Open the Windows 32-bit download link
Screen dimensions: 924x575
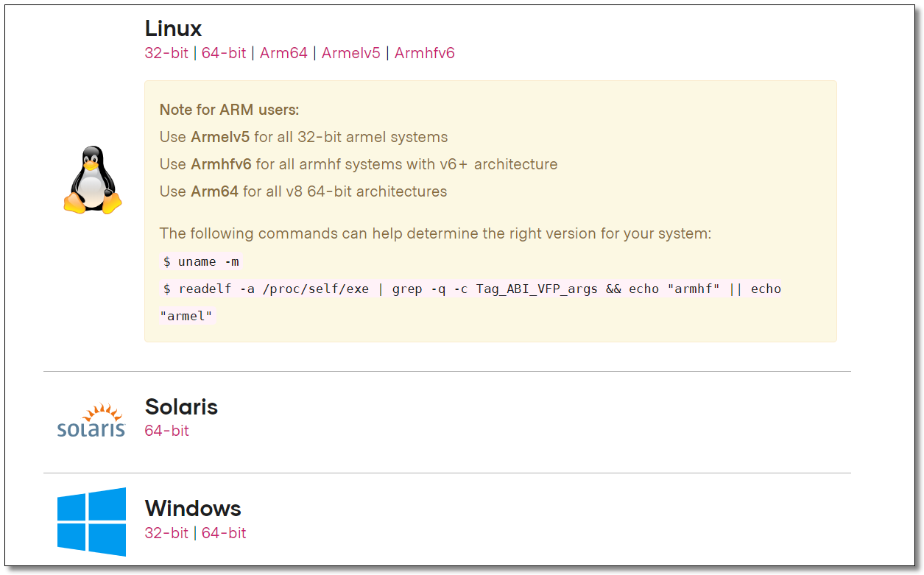pyautogui.click(x=166, y=533)
